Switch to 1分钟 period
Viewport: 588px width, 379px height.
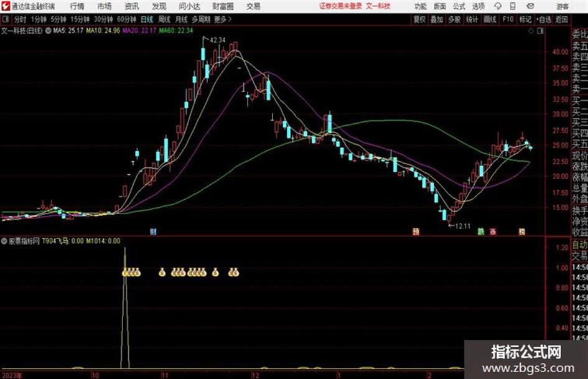[x=39, y=19]
